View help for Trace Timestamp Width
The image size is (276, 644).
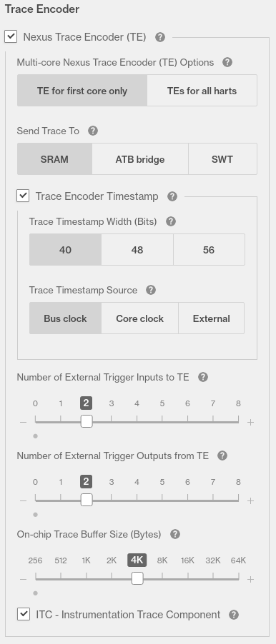[171, 222]
